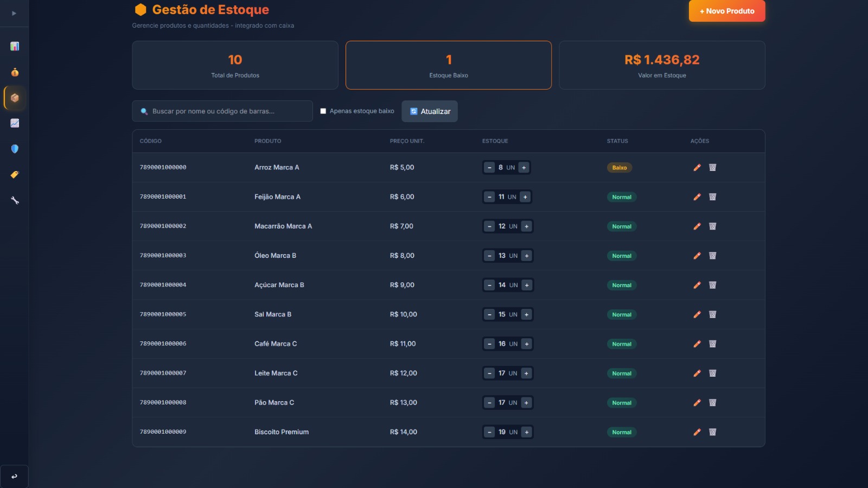The image size is (868, 488).
Task: Delete Açúcar Marca B with trash icon
Action: pos(713,285)
